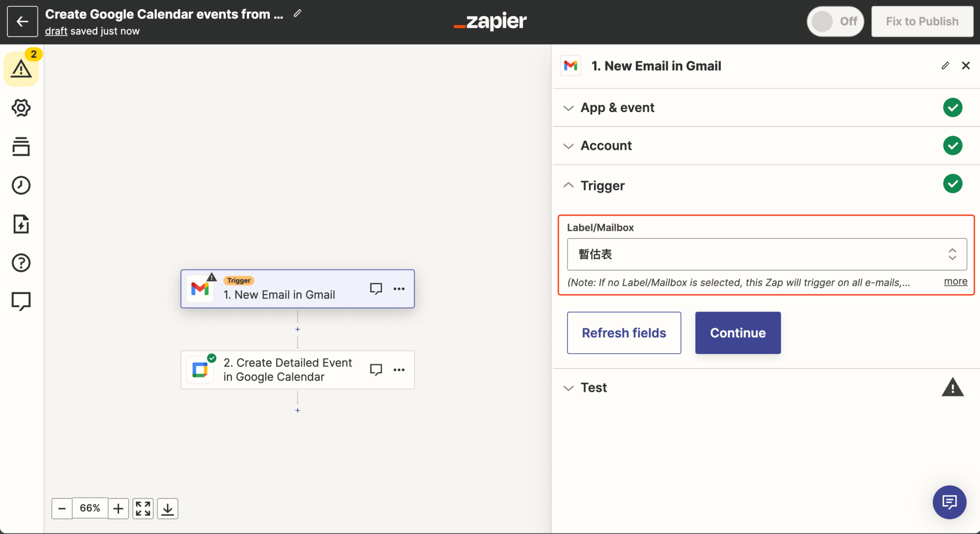The image size is (980, 534).
Task: Click the fit-to-view icon on canvas toolbar
Action: (143, 508)
